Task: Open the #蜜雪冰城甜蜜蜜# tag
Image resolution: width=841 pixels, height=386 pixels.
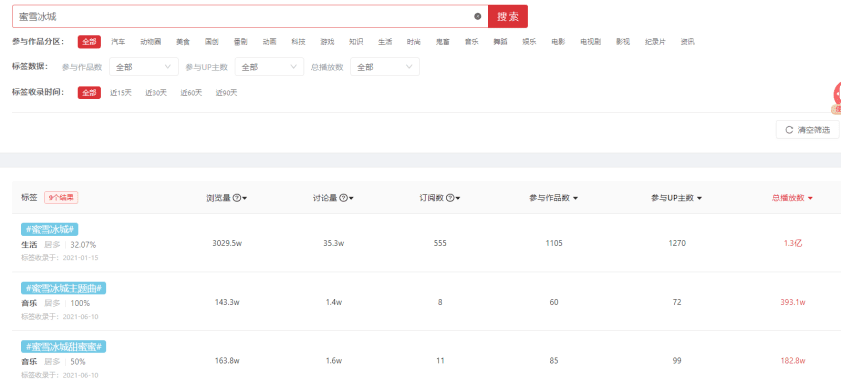Action: tap(64, 346)
